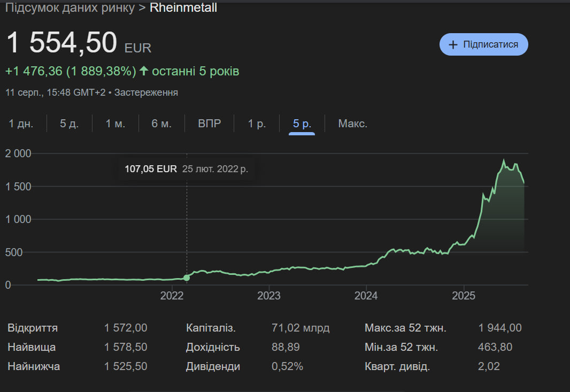Select the 1 р. time range tab
This screenshot has height=392, width=570.
coord(257,124)
